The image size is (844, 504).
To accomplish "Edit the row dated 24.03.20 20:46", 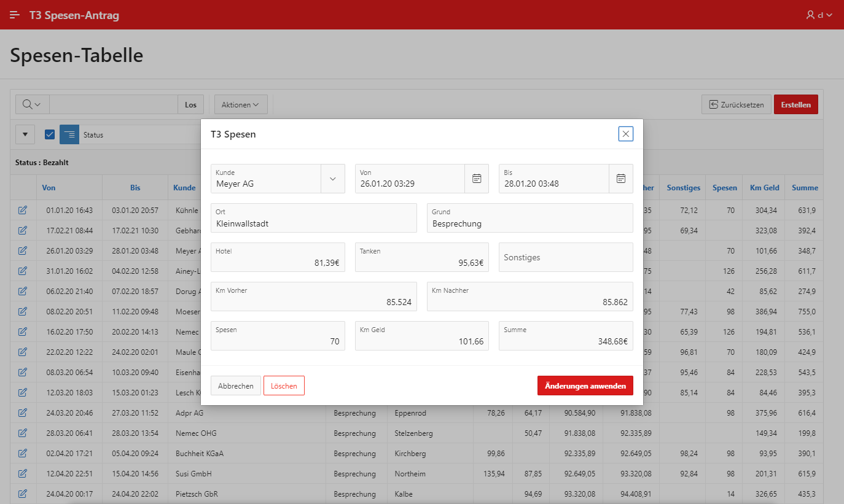I will (x=23, y=413).
